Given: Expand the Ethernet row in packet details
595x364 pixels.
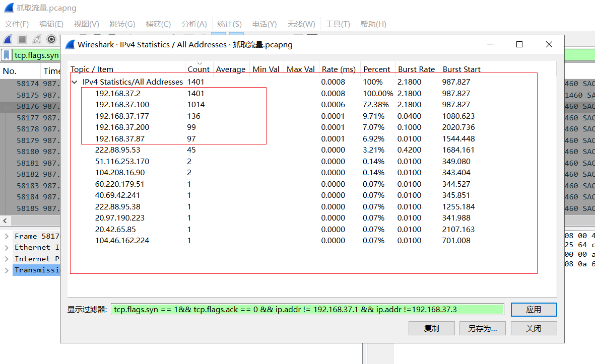Looking at the screenshot, I should click(x=7, y=248).
